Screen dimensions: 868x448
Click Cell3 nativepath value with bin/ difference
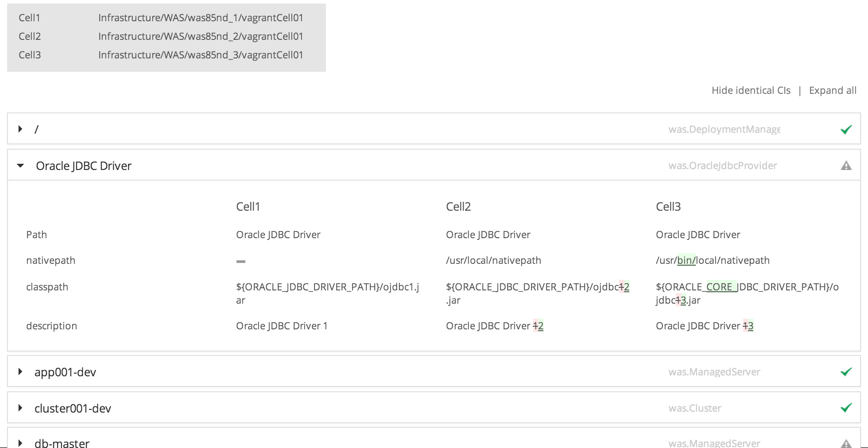(712, 260)
